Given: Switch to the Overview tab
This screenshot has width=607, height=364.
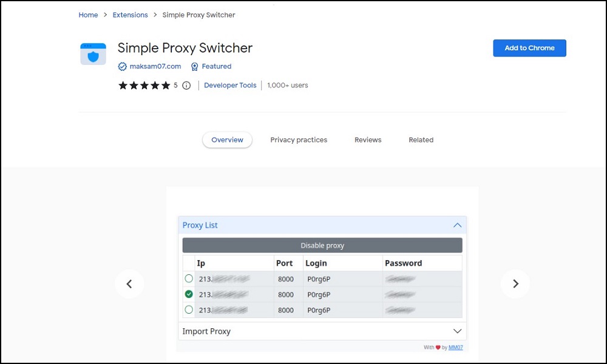Looking at the screenshot, I should 227,140.
